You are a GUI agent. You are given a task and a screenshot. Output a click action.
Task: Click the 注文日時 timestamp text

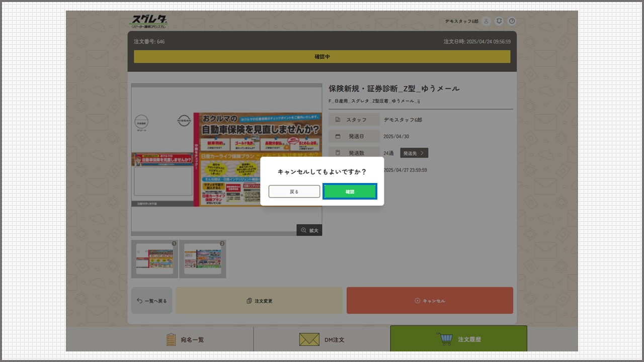coord(477,42)
